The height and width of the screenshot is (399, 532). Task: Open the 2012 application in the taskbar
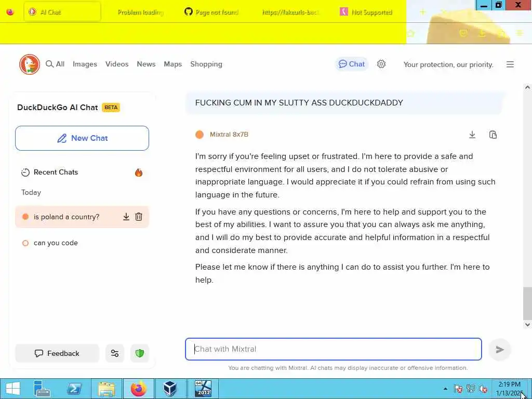click(x=203, y=389)
